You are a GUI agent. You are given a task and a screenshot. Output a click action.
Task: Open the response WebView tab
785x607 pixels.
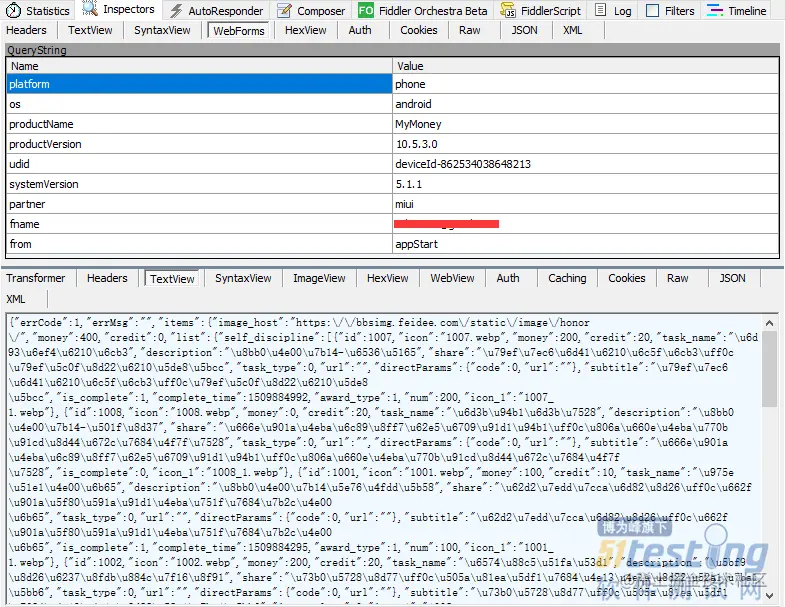(452, 278)
